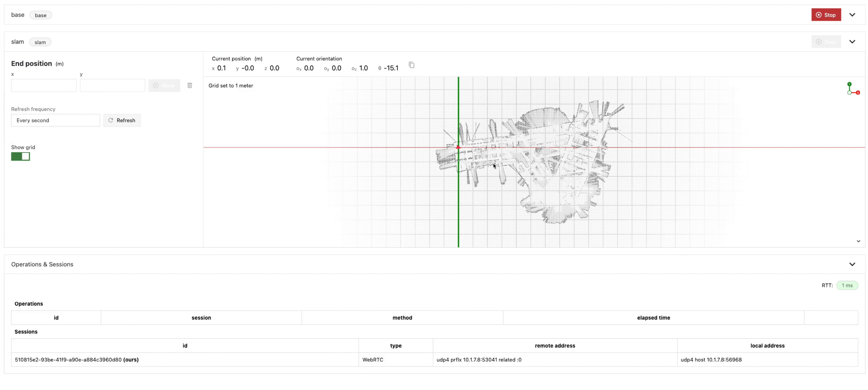Collapse Operations & Sessions section
This screenshot has height=390, width=868.
(852, 264)
